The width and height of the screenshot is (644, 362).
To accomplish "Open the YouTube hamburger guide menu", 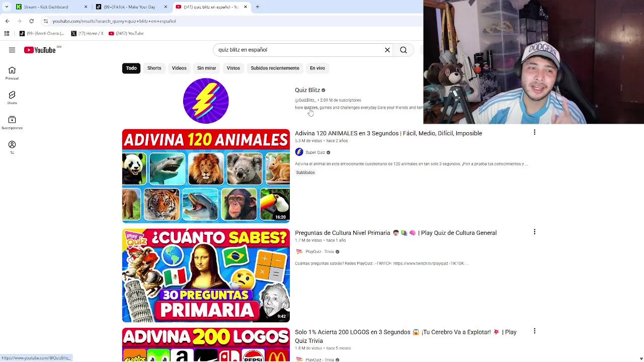I will (x=12, y=50).
